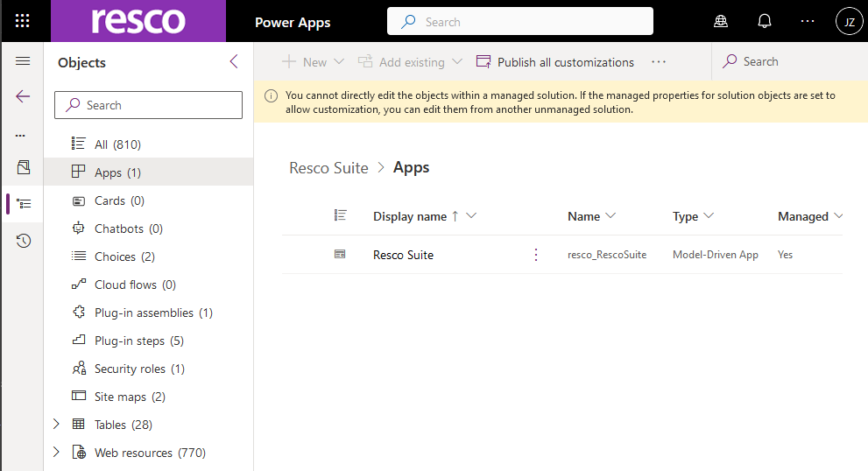Open the app launcher waffle icon

pos(23,22)
